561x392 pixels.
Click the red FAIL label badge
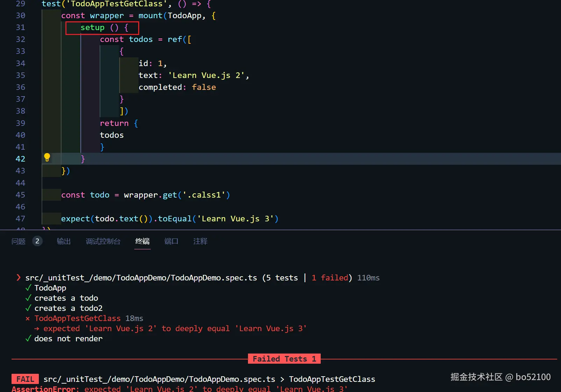point(25,379)
